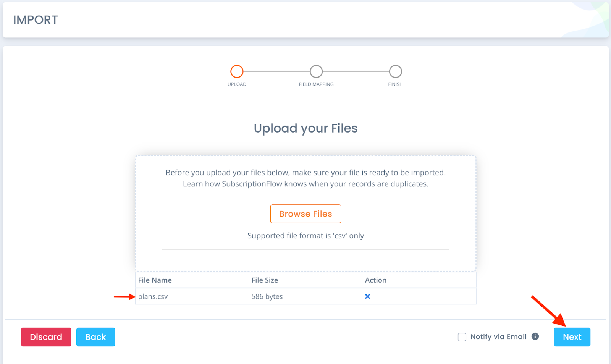The height and width of the screenshot is (364, 611).
Task: Click the plans.csv file name
Action: coord(153,296)
